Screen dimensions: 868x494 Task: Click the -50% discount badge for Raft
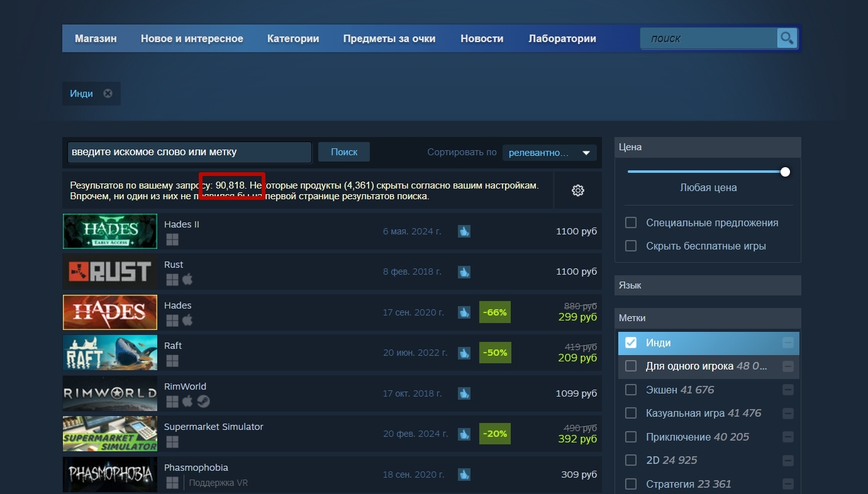495,353
